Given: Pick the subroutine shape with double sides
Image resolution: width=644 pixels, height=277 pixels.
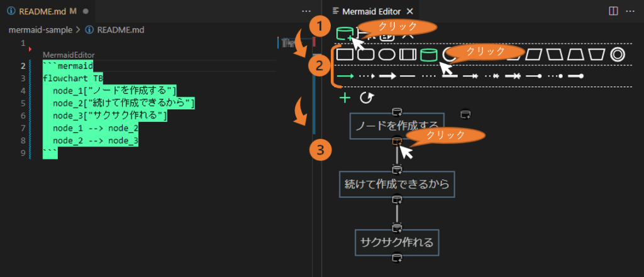Looking at the screenshot, I should (408, 55).
